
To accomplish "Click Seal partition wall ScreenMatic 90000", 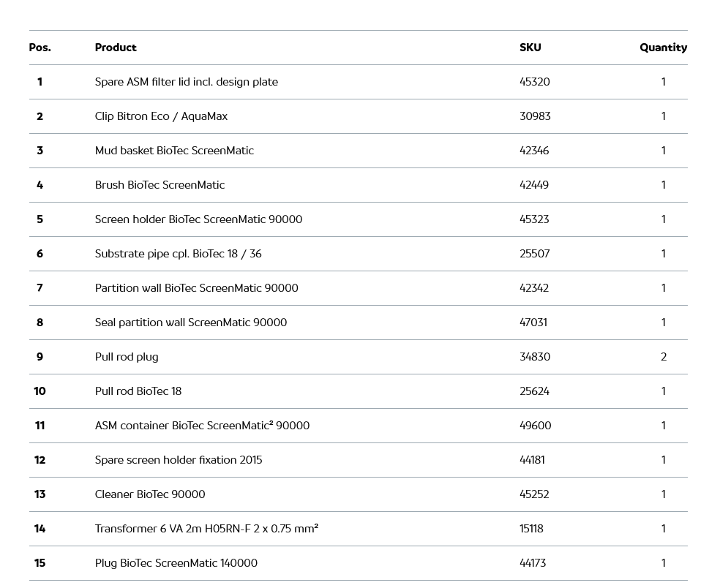I will tap(190, 323).
